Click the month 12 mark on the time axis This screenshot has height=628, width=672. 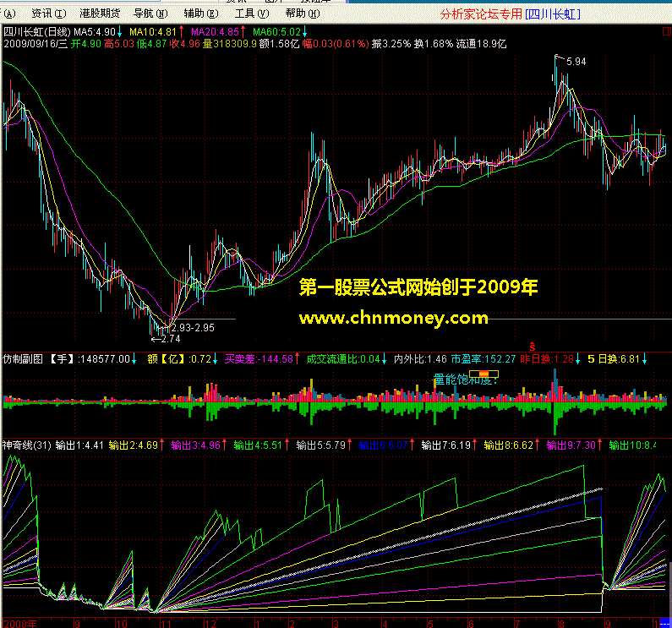pos(210,623)
